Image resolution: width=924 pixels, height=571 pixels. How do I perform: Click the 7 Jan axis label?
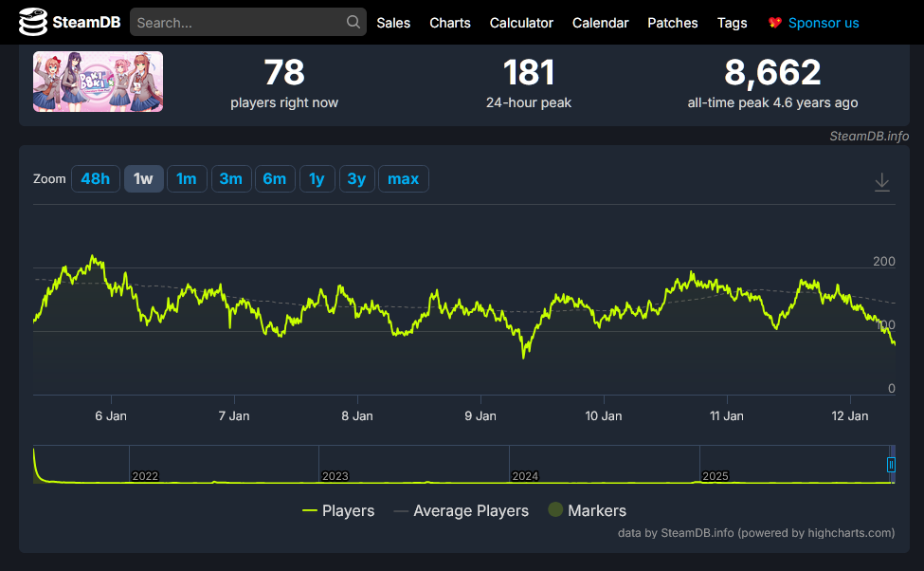234,415
